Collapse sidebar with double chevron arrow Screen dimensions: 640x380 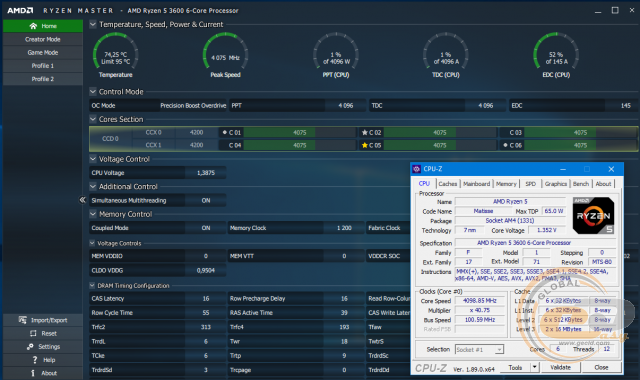(82, 200)
